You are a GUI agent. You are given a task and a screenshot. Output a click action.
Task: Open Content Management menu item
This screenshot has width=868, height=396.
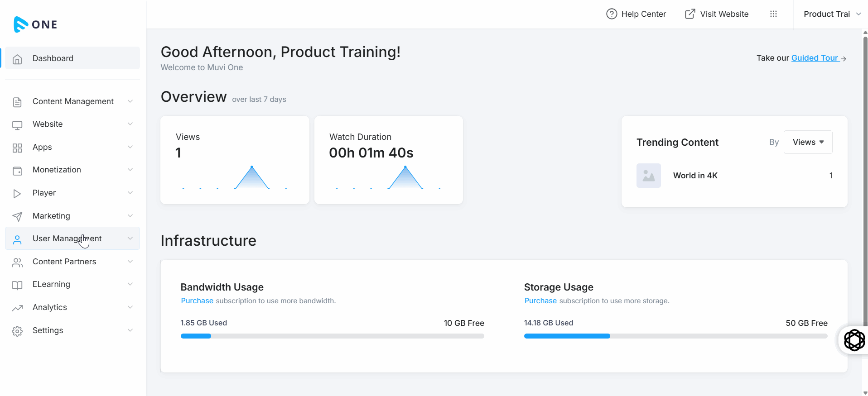(x=72, y=101)
